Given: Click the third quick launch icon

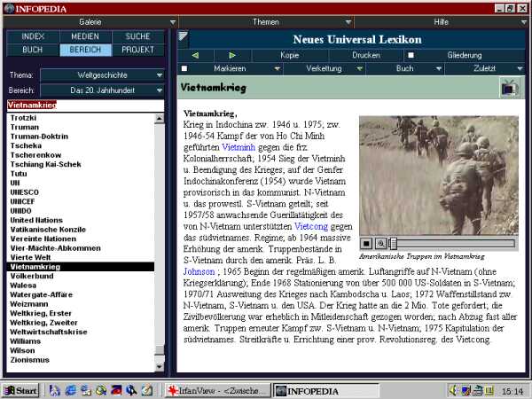Looking at the screenshot, I should (86, 390).
